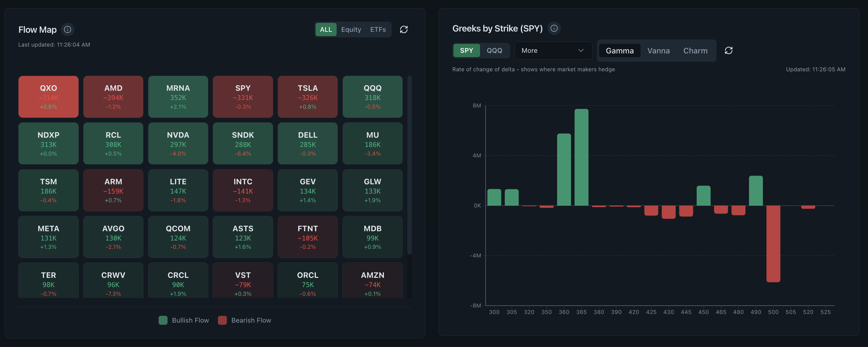Click the red 500 strike gamma bar
This screenshot has height=347, width=868.
[773, 244]
